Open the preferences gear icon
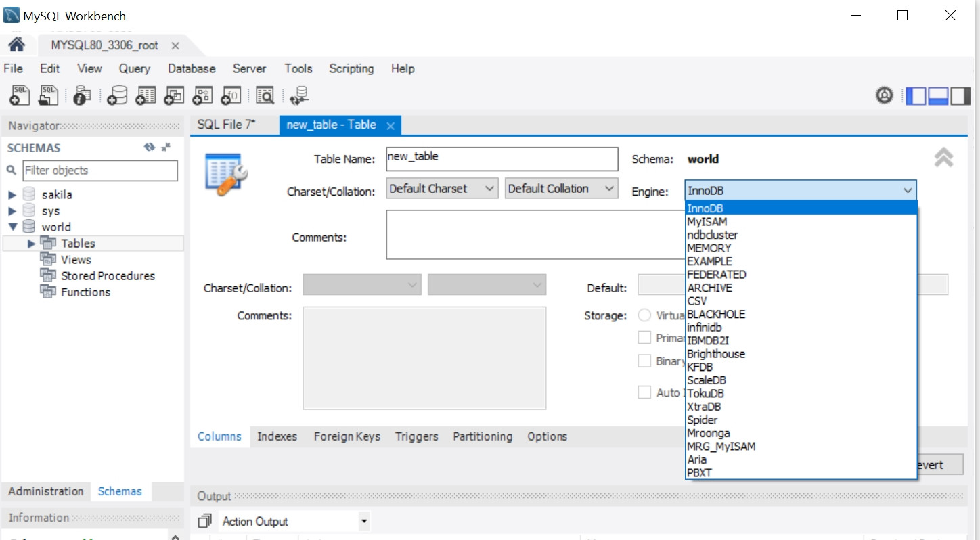Screen dimensions: 980x540 coord(885,96)
